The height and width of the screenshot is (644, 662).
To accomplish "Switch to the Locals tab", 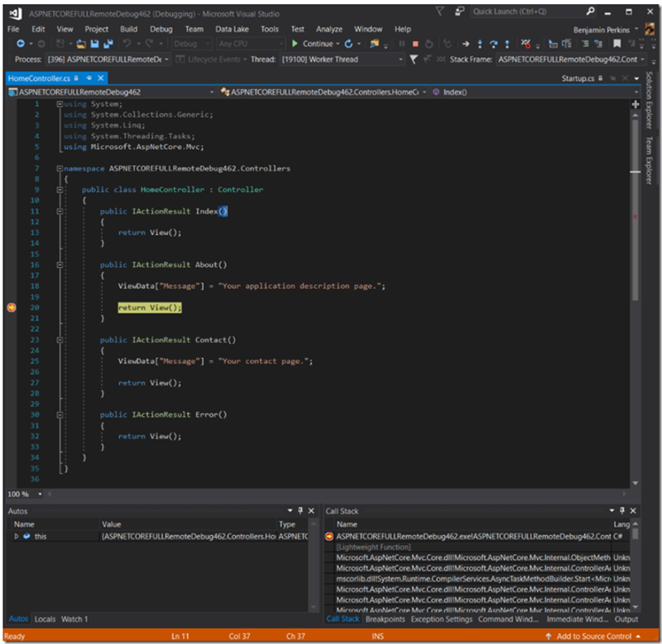I will [x=44, y=619].
